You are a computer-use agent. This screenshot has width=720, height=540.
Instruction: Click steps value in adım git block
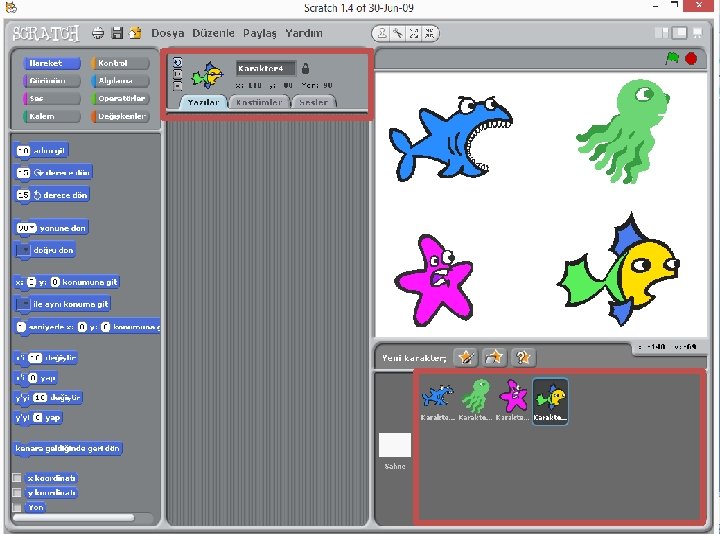pyautogui.click(x=23, y=151)
